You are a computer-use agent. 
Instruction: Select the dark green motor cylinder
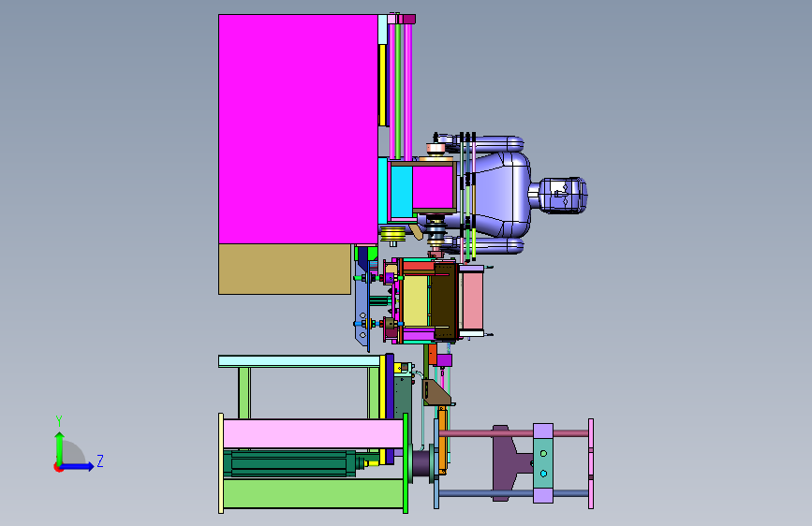click(x=292, y=463)
